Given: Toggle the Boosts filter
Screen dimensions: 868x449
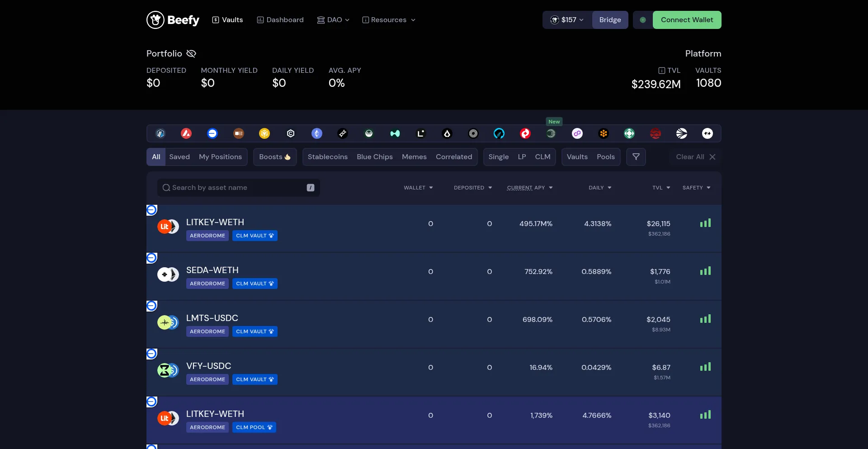Looking at the screenshot, I should point(274,157).
